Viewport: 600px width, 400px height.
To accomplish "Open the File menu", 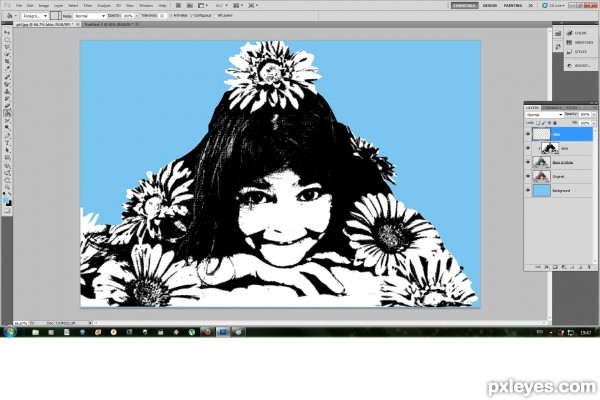I will pyautogui.click(x=19, y=6).
